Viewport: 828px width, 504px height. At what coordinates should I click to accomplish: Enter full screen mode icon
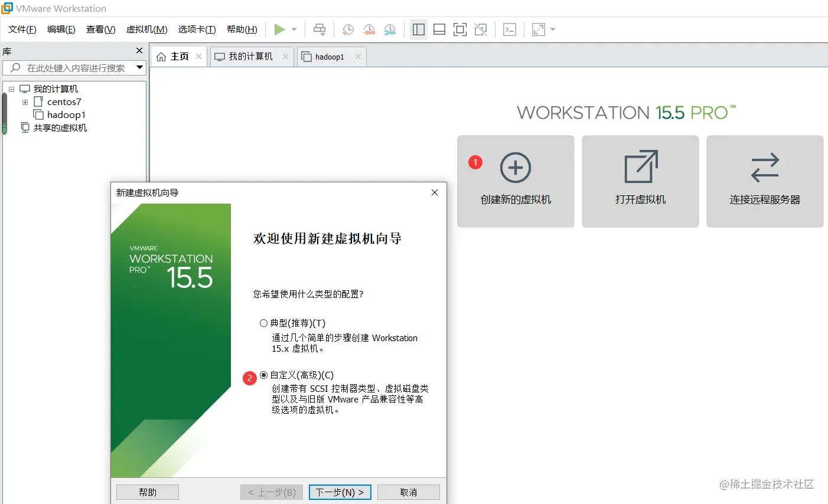(460, 30)
